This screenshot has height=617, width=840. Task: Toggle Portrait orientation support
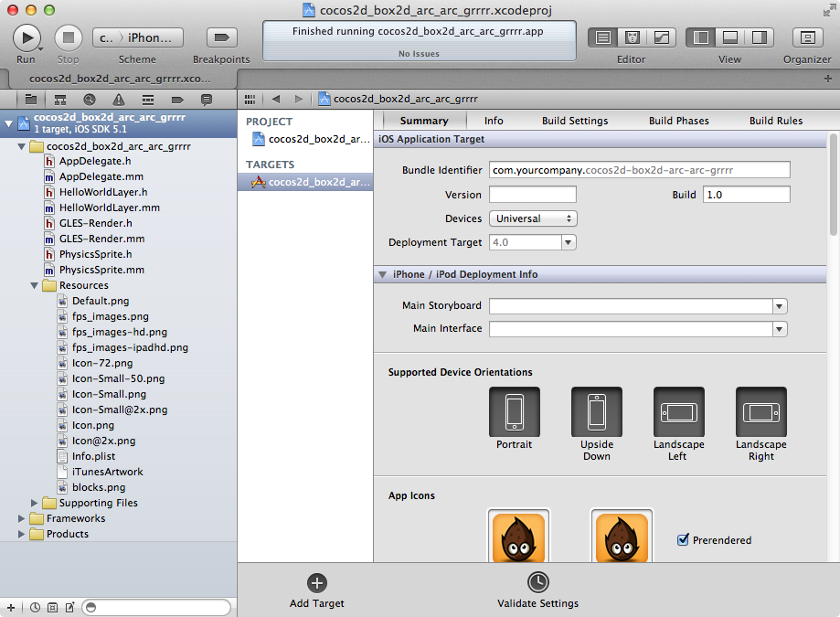click(x=515, y=411)
